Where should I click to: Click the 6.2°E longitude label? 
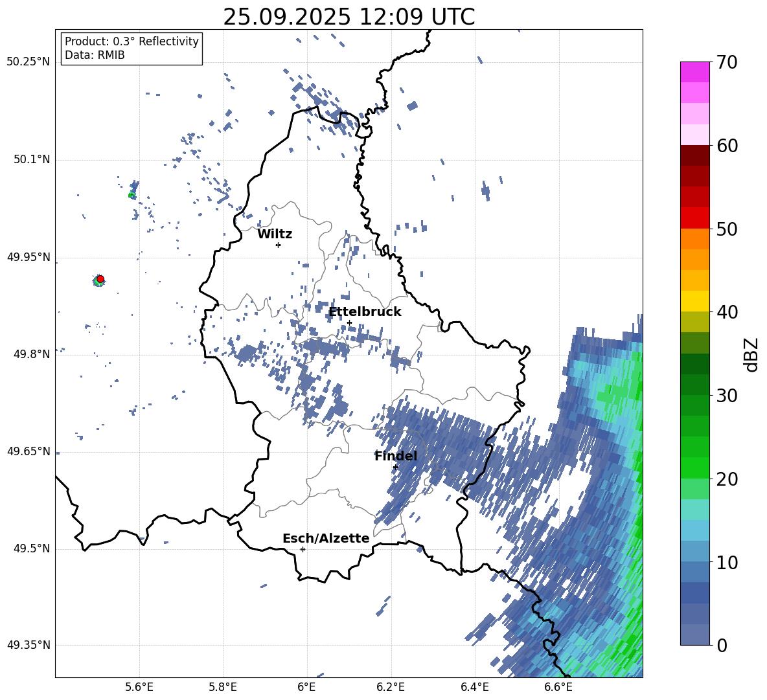[x=391, y=687]
